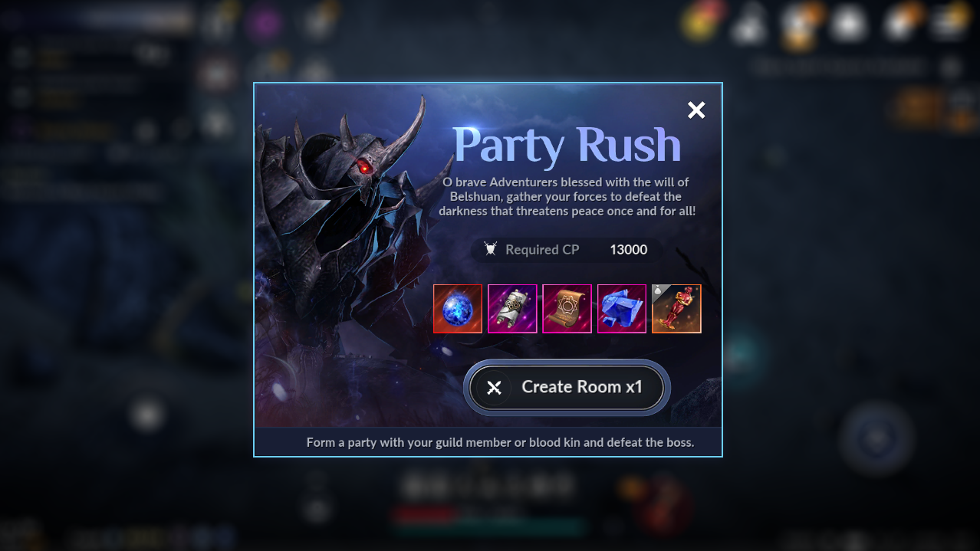Tap the boss's glowing red eye artwork

364,166
